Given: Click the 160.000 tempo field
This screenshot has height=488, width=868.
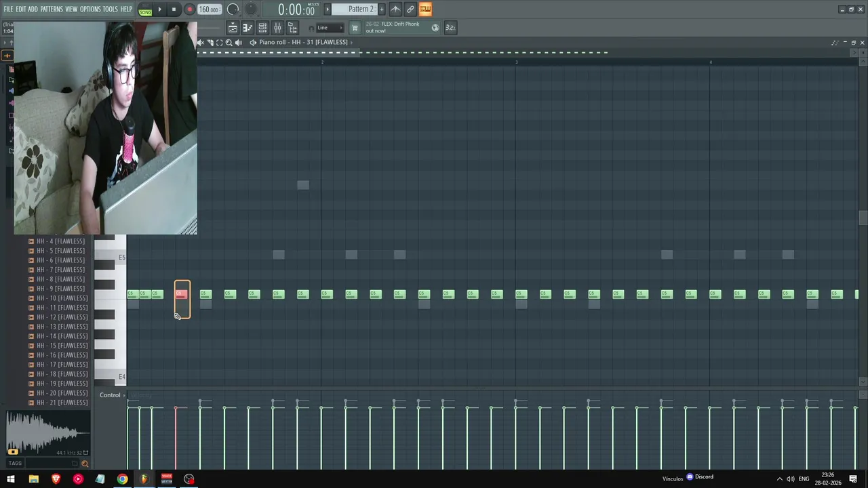Looking at the screenshot, I should [209, 9].
